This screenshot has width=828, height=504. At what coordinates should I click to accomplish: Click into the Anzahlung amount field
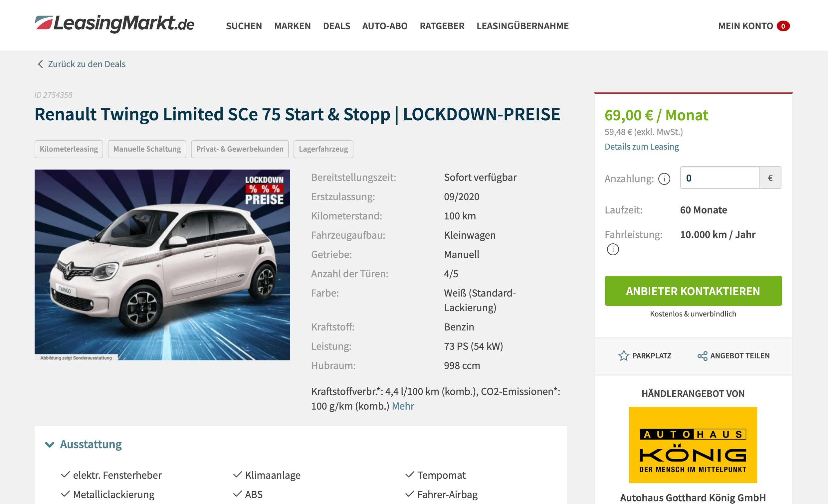pyautogui.click(x=720, y=178)
